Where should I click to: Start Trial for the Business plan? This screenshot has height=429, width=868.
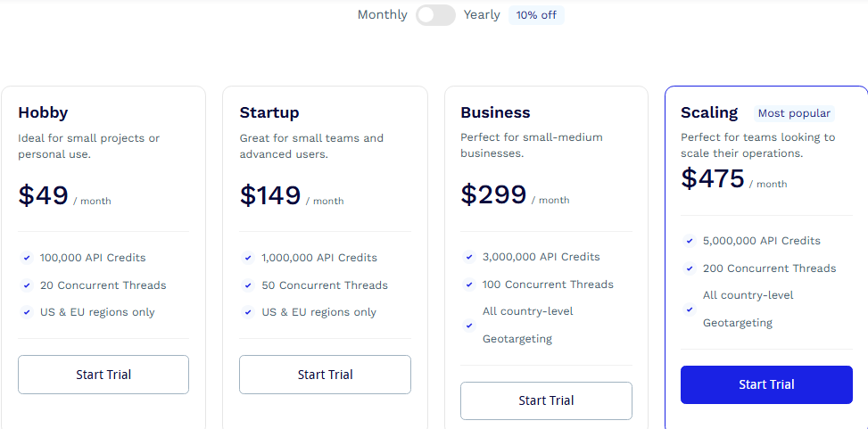coord(546,400)
